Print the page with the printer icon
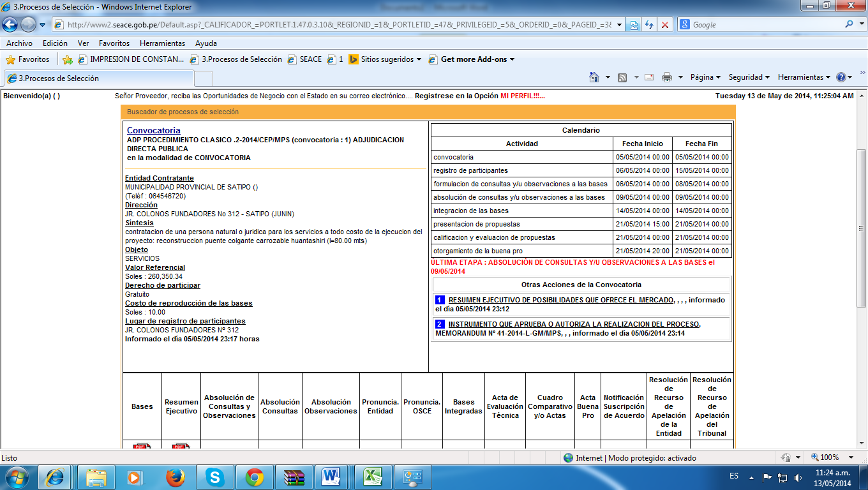868x490 pixels. [x=667, y=77]
